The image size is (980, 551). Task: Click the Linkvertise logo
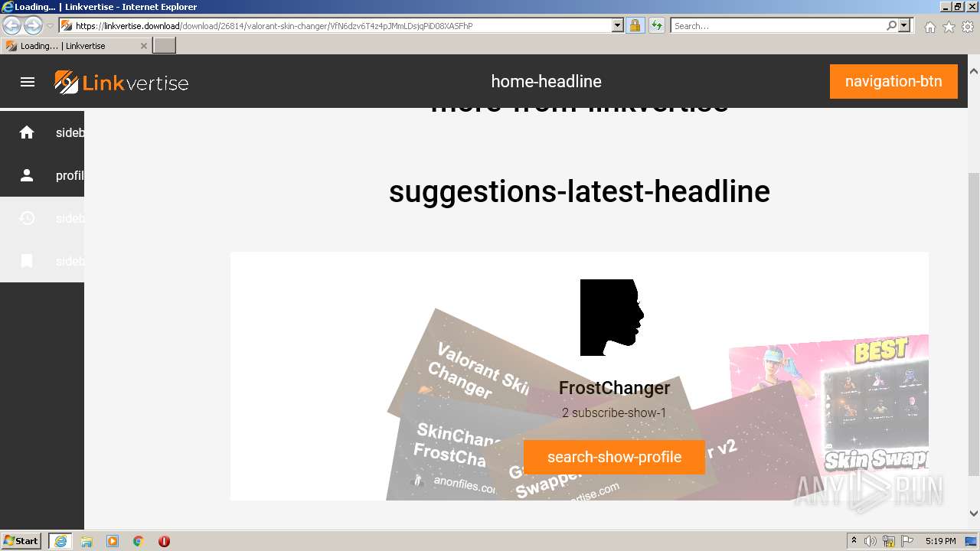coord(122,82)
